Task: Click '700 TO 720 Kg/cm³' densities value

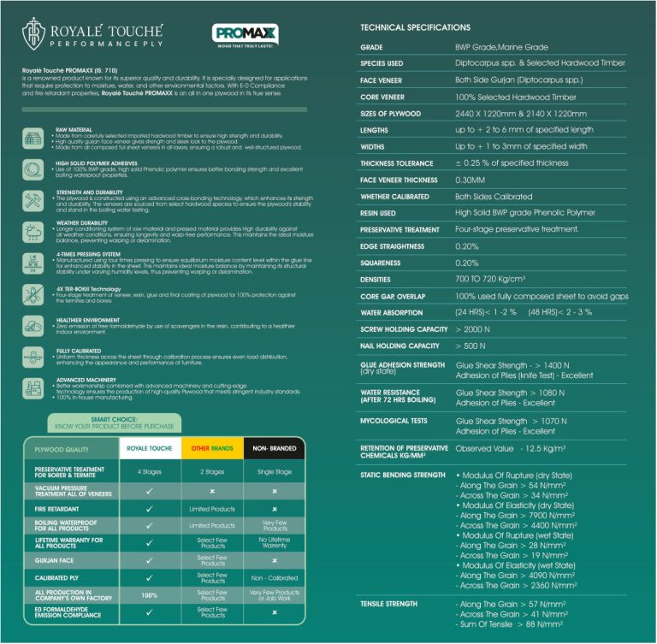Action: [490, 279]
